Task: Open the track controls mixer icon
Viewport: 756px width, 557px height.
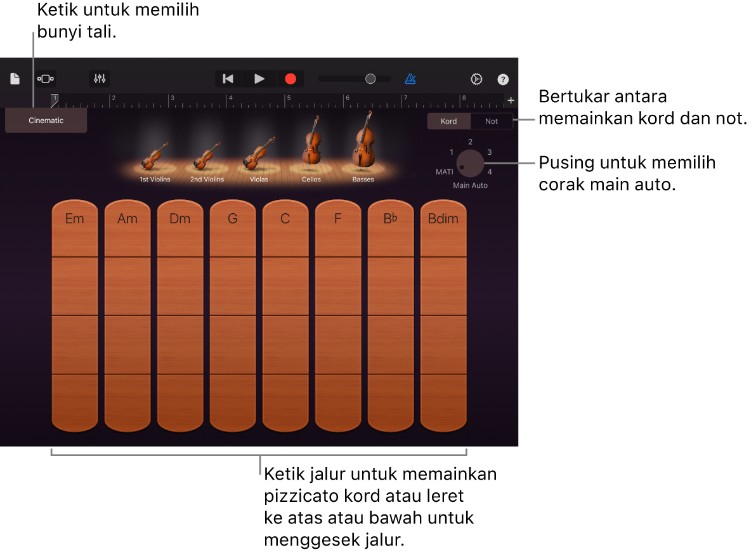Action: point(100,79)
